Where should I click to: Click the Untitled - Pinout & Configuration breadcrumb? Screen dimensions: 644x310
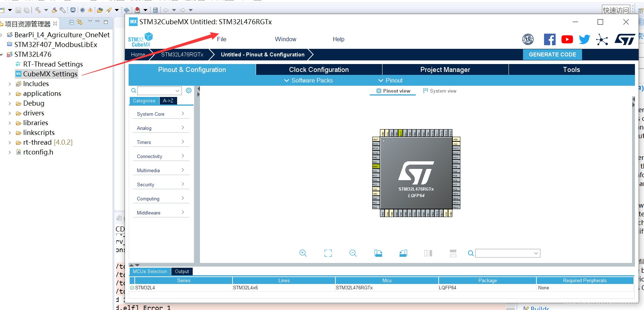(263, 55)
